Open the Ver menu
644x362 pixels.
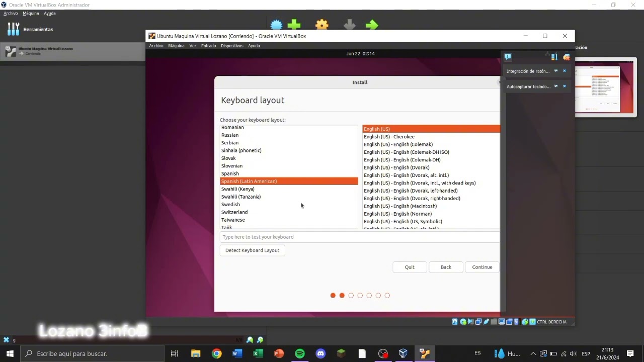coord(193,46)
